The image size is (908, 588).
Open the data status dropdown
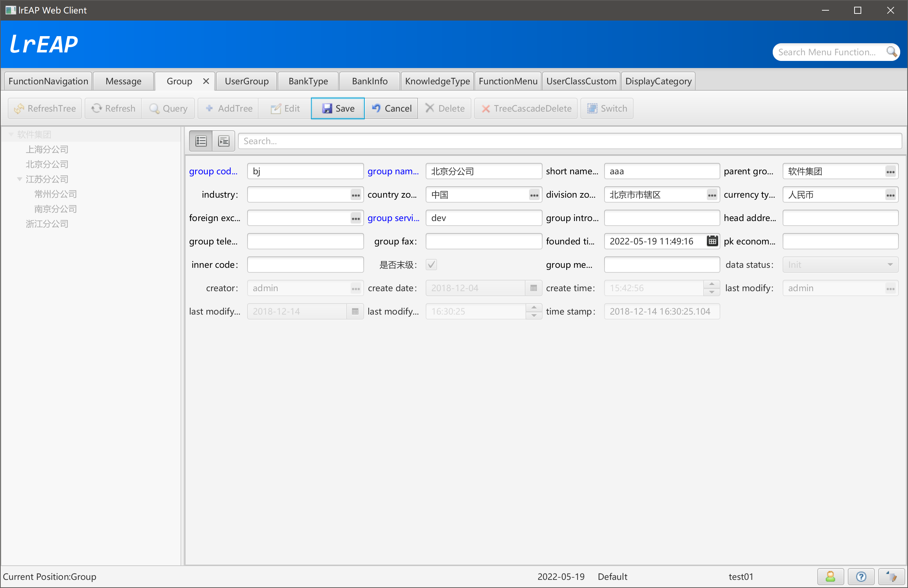click(840, 265)
